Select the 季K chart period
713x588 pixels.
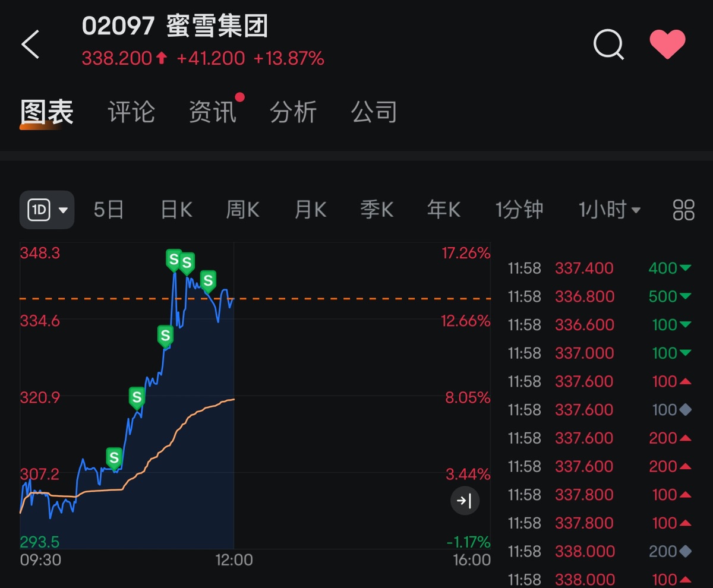(377, 210)
